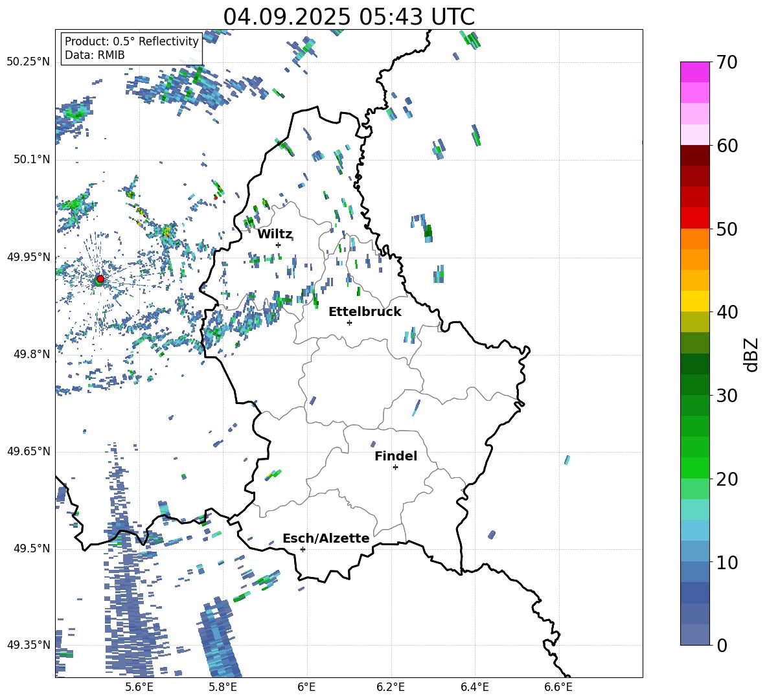767x700 pixels.
Task: Click the dark maroon colorbar swatch below 60
Action: [694, 155]
